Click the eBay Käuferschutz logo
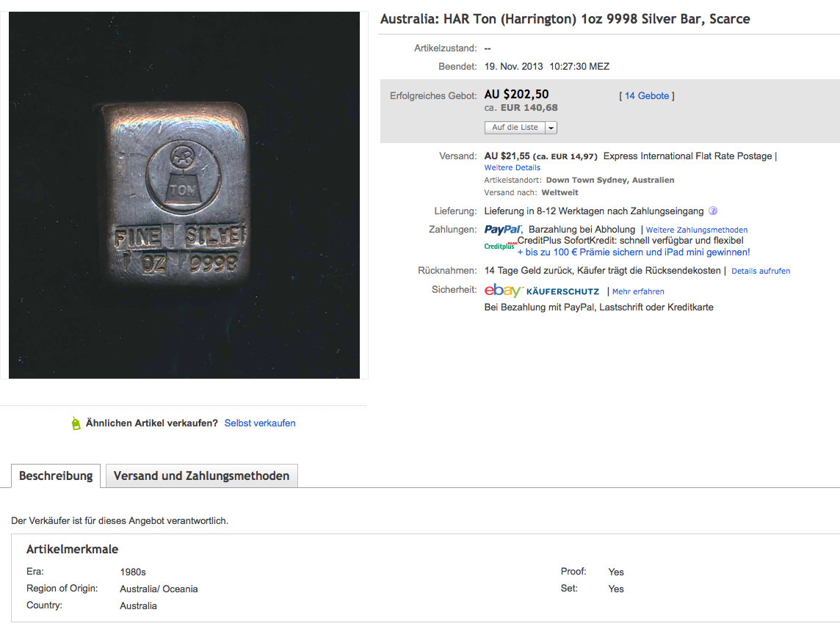840x626 pixels. [542, 291]
